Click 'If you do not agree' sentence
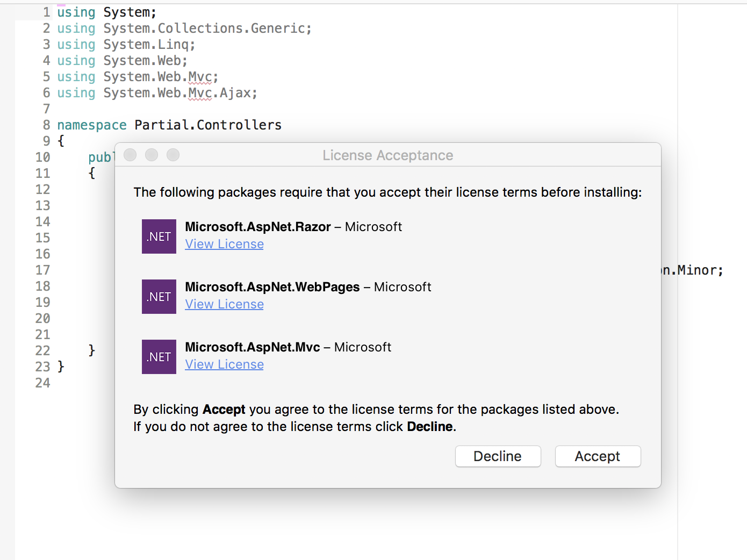747x560 pixels. coord(295,427)
